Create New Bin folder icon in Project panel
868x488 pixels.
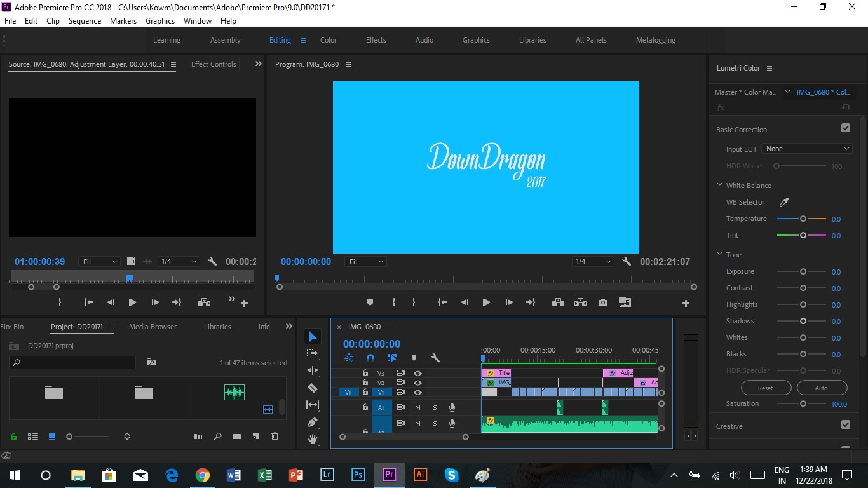click(x=236, y=437)
